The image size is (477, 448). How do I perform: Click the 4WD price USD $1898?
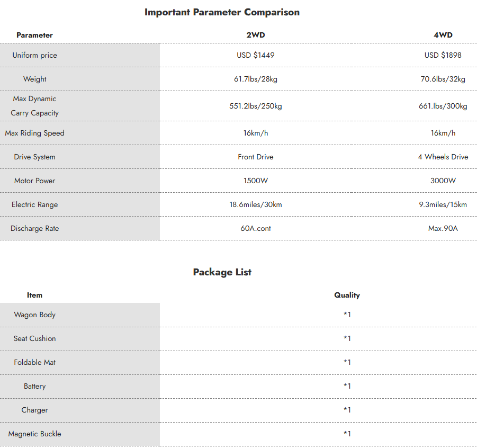pyautogui.click(x=443, y=55)
